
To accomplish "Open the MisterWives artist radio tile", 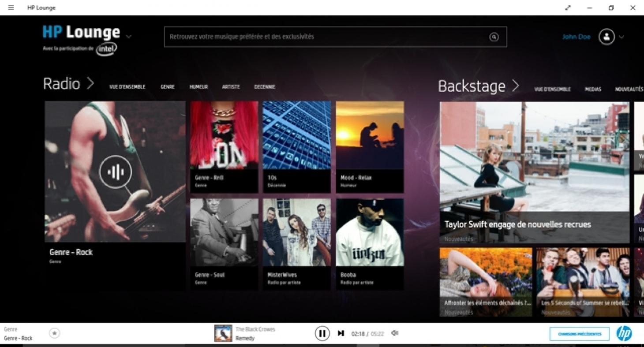I will [296, 244].
